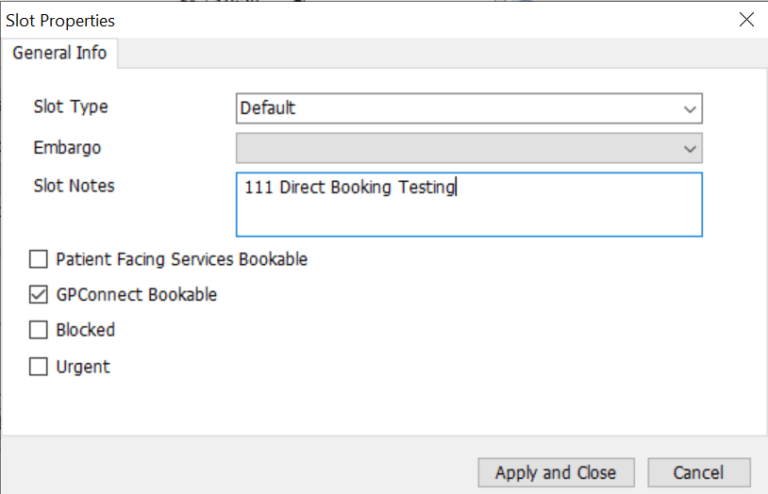The image size is (768, 494).
Task: Click the '111 Direct Booking Testing' note text
Action: click(349, 187)
